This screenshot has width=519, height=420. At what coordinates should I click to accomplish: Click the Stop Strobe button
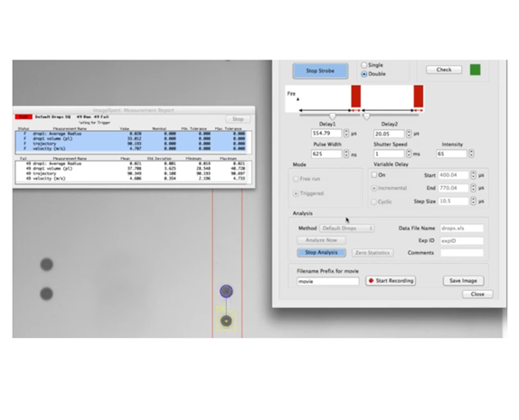(x=320, y=70)
